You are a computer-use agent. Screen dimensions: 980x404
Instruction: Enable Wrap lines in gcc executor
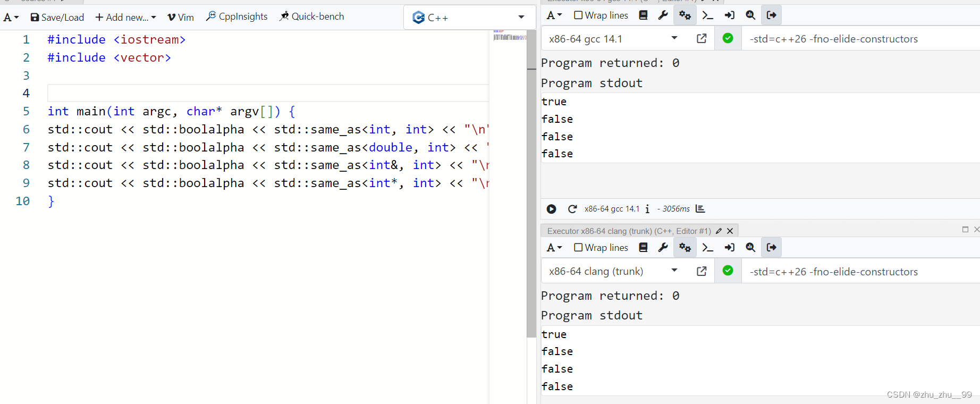point(601,15)
